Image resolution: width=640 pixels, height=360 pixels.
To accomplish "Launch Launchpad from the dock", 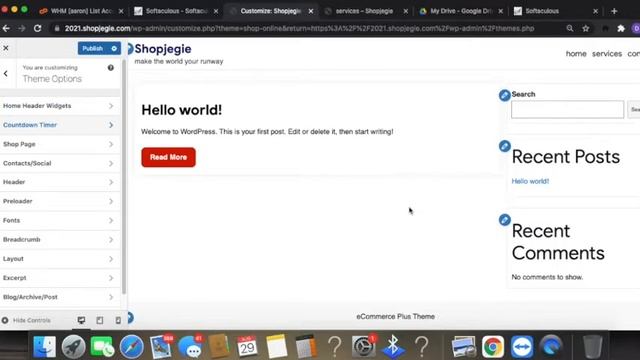I will [x=73, y=347].
